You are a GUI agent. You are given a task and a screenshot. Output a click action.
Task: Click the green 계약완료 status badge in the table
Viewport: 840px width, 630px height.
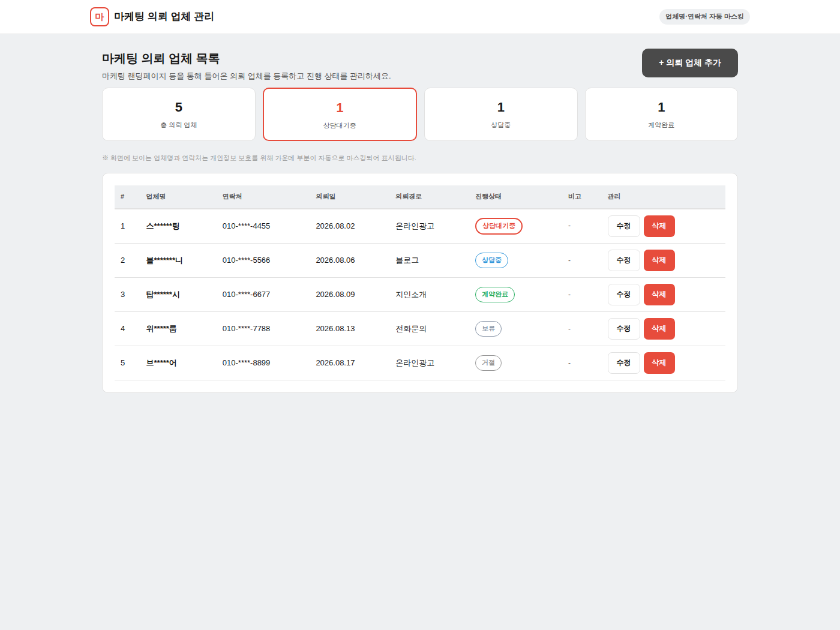pyautogui.click(x=495, y=295)
